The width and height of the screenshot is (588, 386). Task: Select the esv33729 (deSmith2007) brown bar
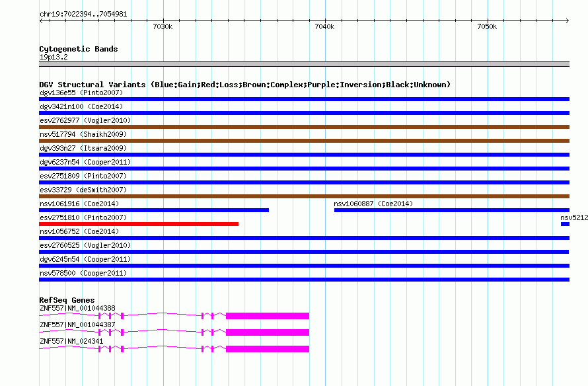coord(304,196)
